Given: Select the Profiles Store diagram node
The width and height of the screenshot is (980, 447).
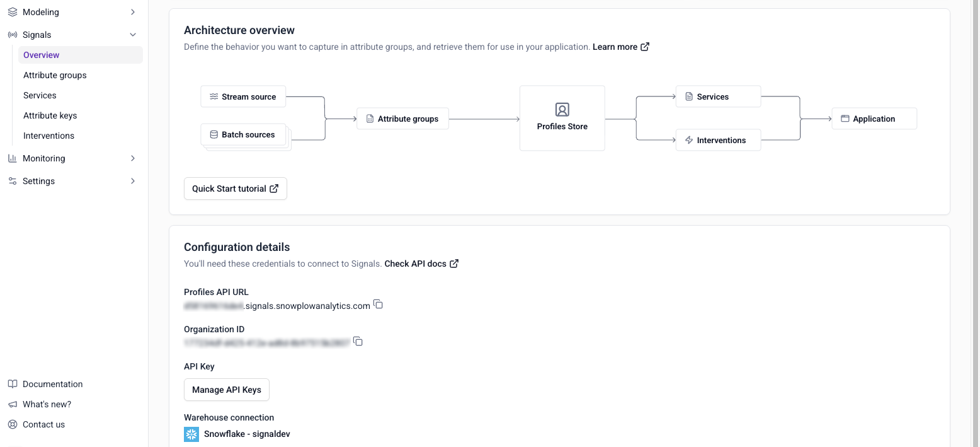Looking at the screenshot, I should 562,118.
